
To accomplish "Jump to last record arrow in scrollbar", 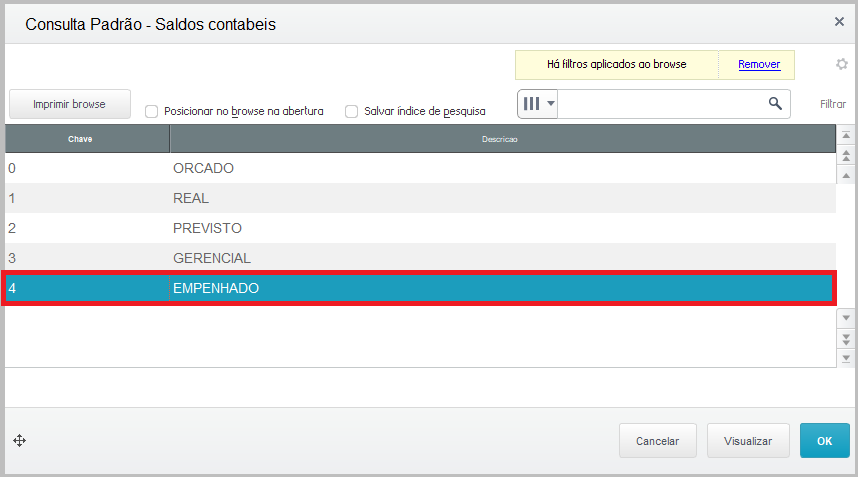I will [x=846, y=357].
